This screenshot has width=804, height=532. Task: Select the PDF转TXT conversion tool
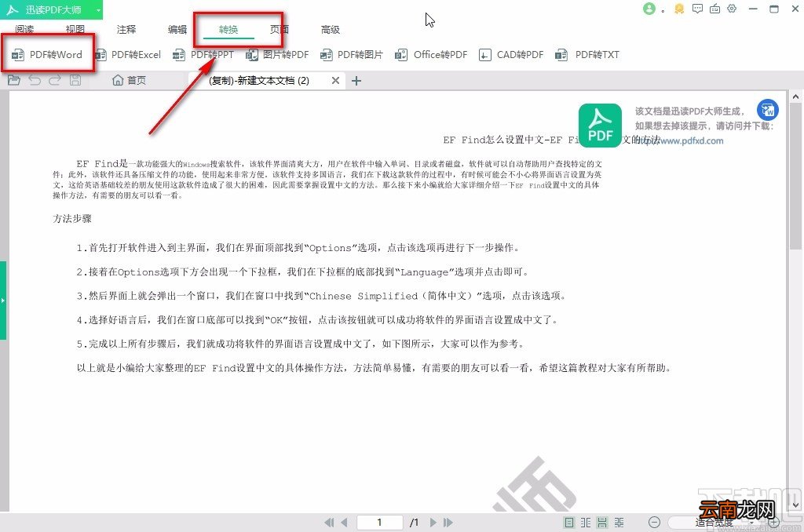(x=587, y=54)
